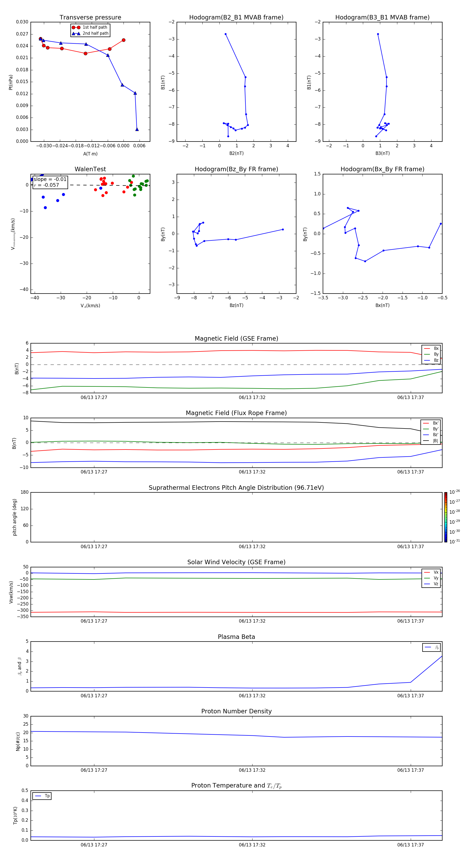Click the Suprathermal Electrons Pitch Angle Distribution title
Viewport: 473px width, 868px height.
point(236,488)
